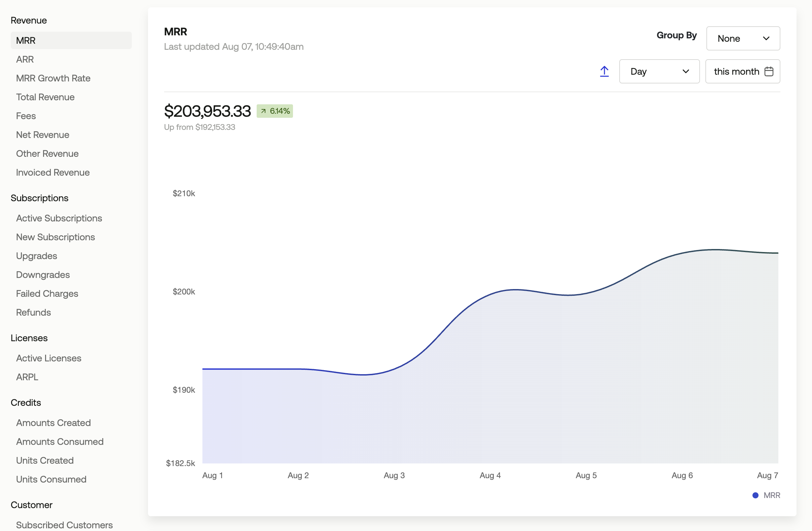The height and width of the screenshot is (531, 812).
Task: Open the this month date range picker
Action: click(x=742, y=71)
